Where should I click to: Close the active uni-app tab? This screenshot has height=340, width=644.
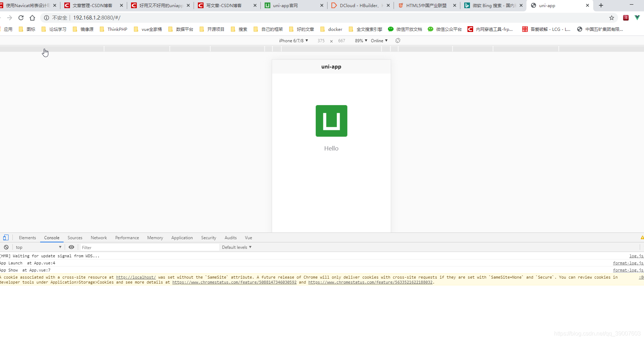pos(588,5)
